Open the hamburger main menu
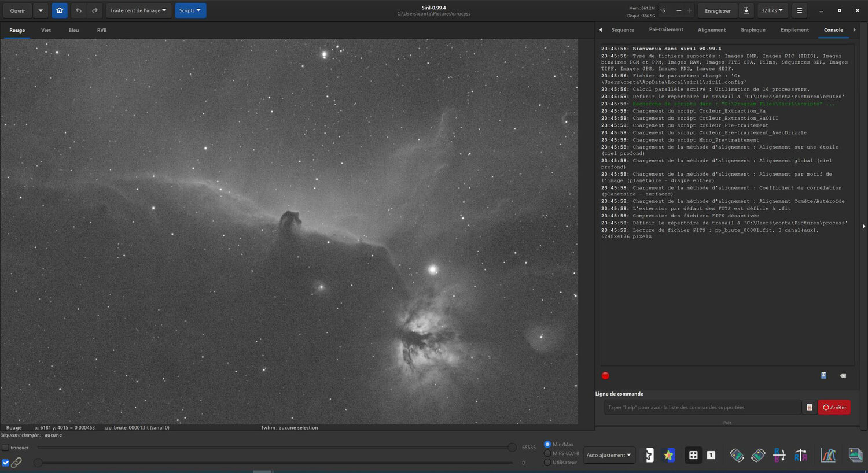The width and height of the screenshot is (868, 473). click(x=799, y=10)
